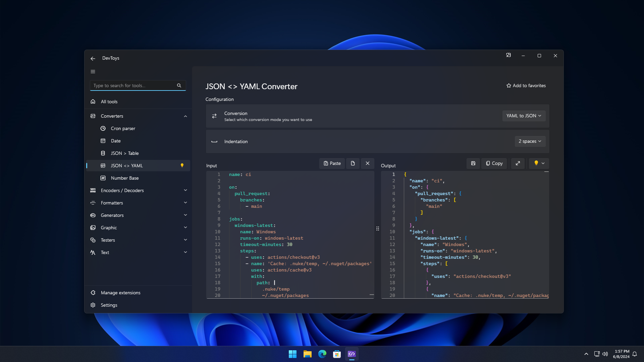Image resolution: width=644 pixels, height=362 pixels.
Task: Click inside the Input YAML editor
Action: [x=290, y=235]
